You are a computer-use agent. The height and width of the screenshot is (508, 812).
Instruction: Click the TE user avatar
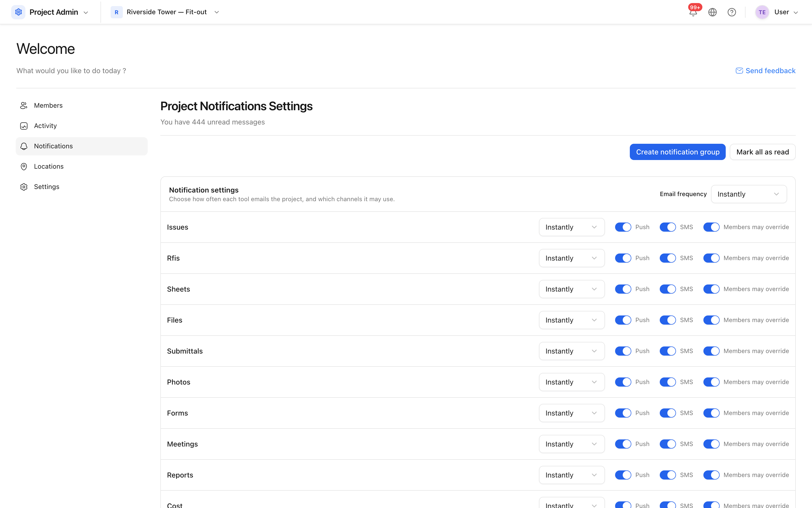pos(762,12)
